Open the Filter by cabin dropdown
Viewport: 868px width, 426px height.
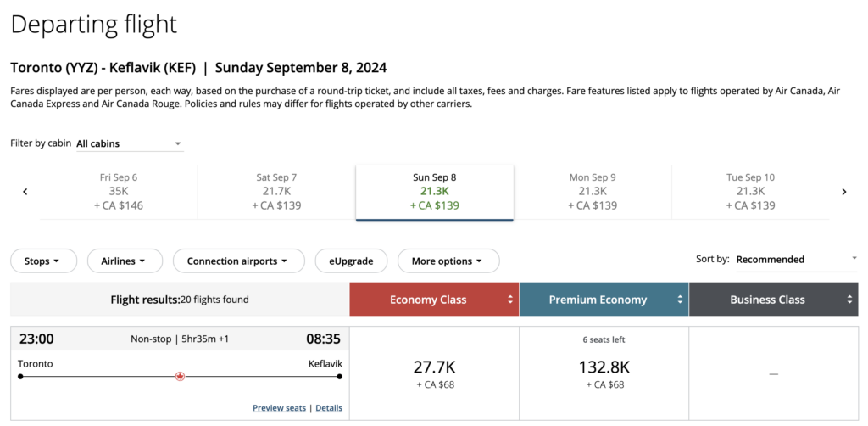pos(129,144)
